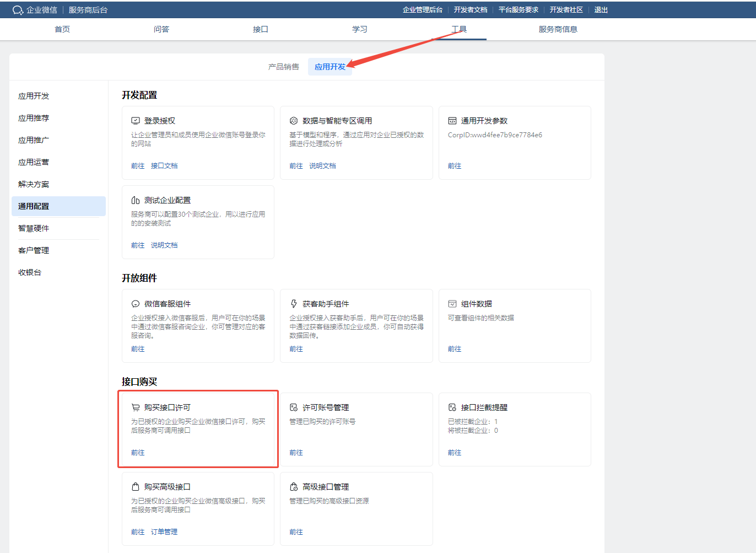This screenshot has width=756, height=553.
Task: Open 应用推广 in the left sidebar
Action: (x=34, y=140)
